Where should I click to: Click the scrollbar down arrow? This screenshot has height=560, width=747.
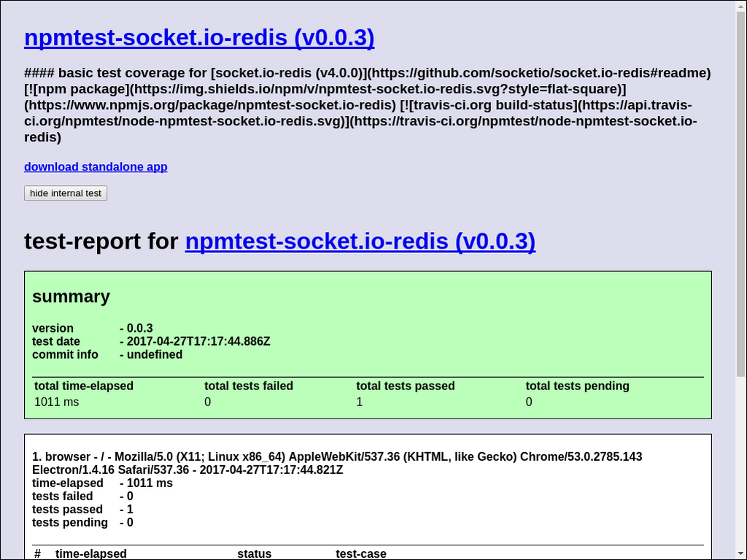click(741, 555)
